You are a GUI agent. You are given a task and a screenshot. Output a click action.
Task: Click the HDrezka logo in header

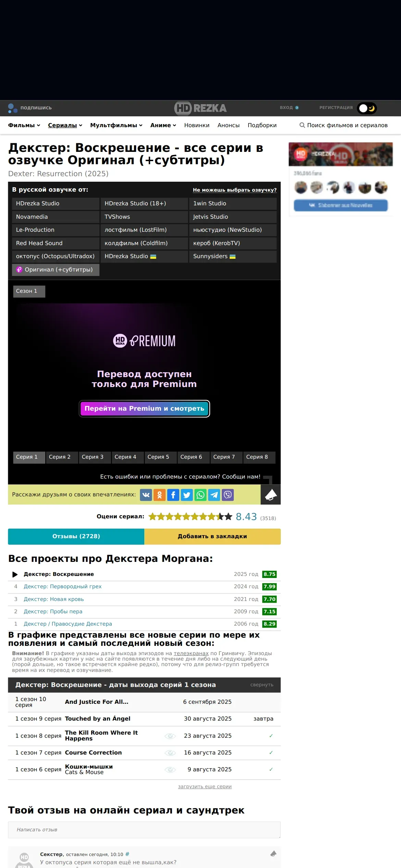click(x=200, y=108)
